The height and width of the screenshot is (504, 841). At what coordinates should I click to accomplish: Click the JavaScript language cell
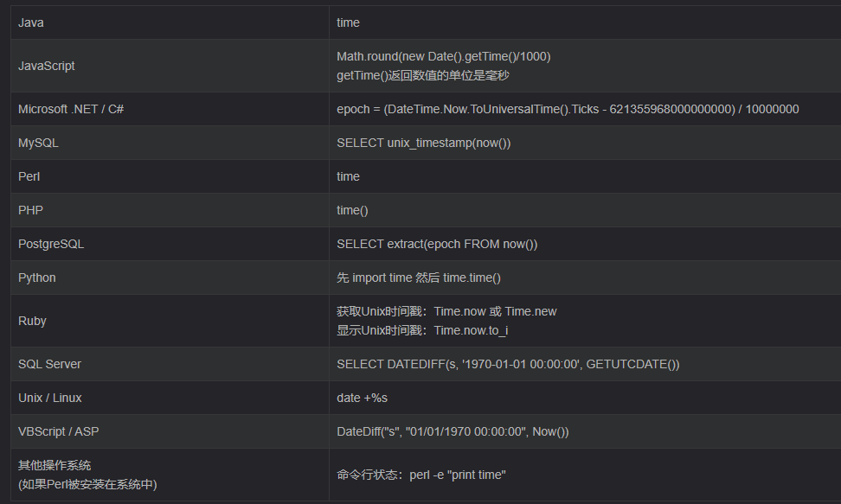click(47, 66)
